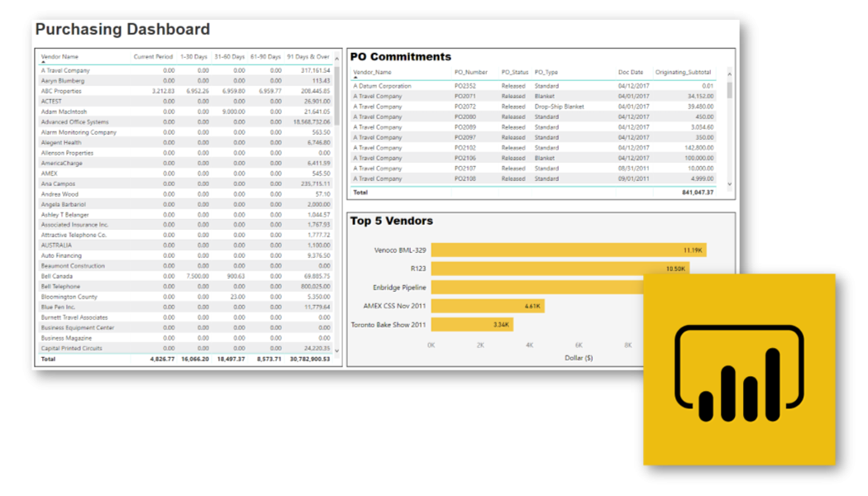Click the 16,066.20 total value
The width and height of the screenshot is (868, 496).
pos(195,360)
